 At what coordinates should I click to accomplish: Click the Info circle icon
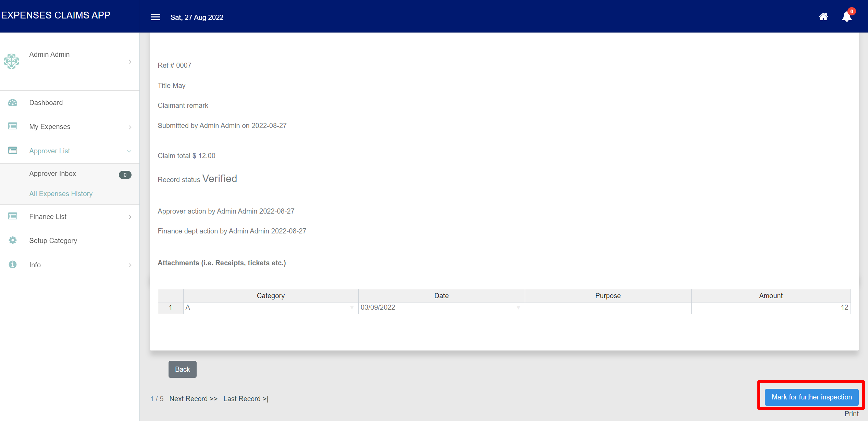coord(13,265)
